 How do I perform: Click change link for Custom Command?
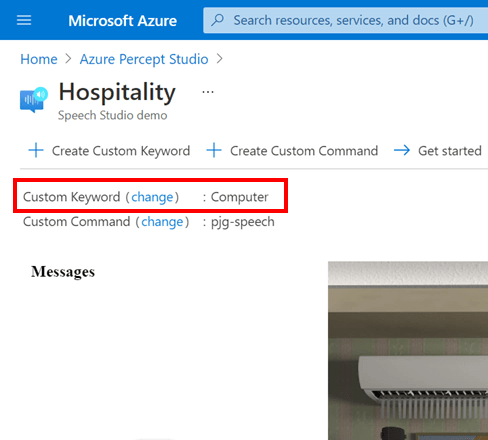click(162, 222)
